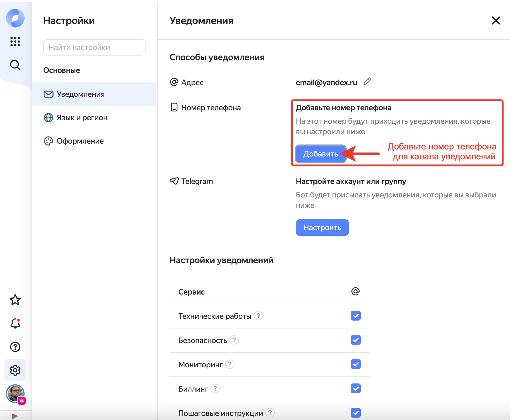Open help tooltip next to Технические работы
This screenshot has width=521, height=420.
pos(258,316)
